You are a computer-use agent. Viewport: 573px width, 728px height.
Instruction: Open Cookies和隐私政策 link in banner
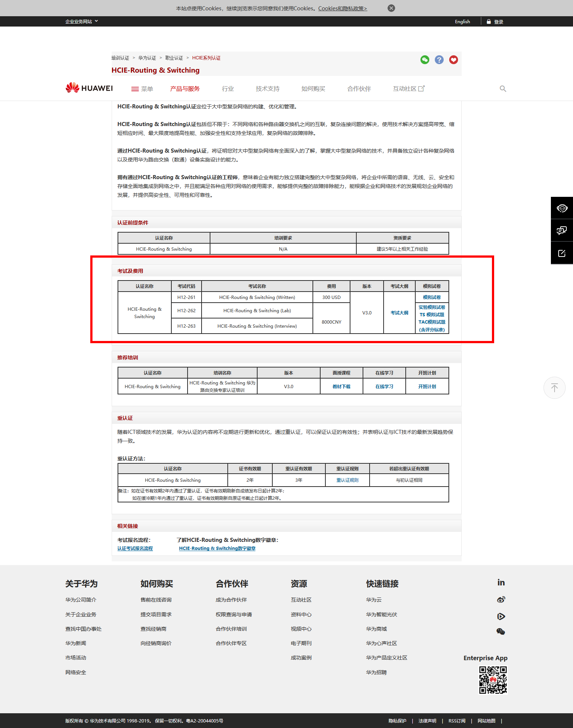[x=343, y=8]
